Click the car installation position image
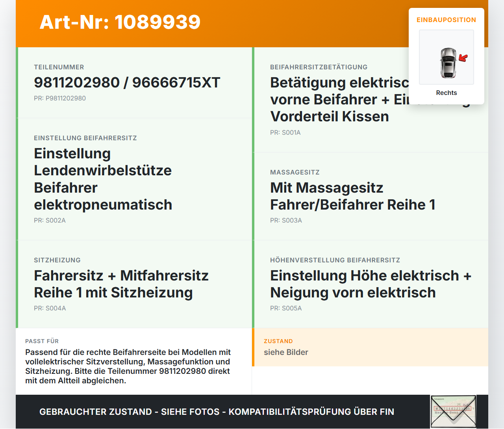Screen dimensions: 504x429 (447, 57)
